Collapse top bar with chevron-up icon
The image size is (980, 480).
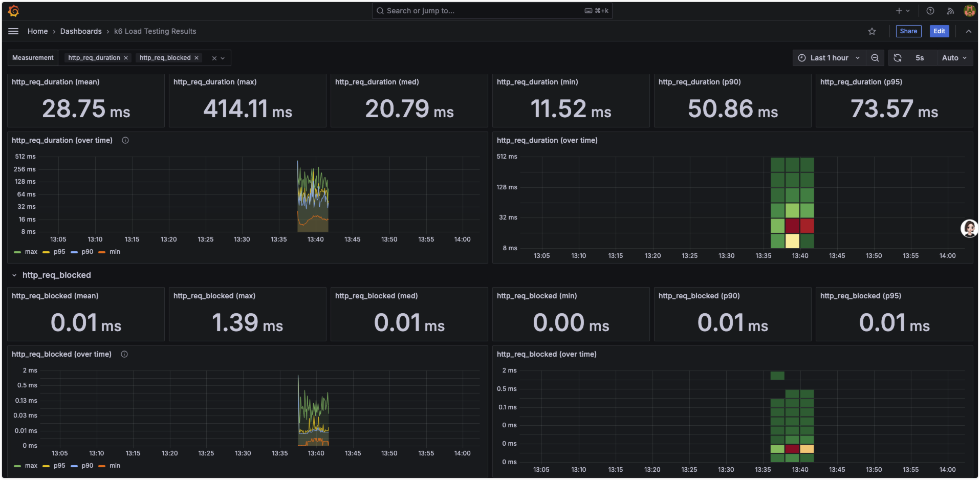tap(969, 31)
